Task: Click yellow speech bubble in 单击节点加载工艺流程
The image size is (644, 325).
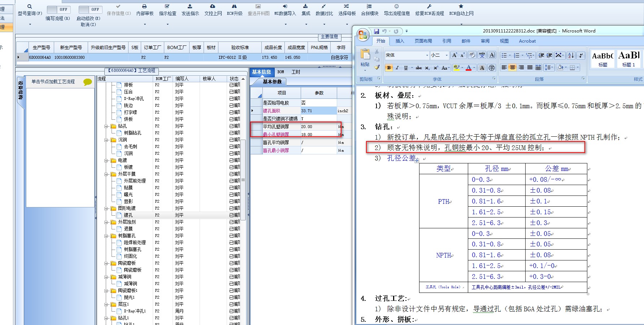Action: point(87,82)
